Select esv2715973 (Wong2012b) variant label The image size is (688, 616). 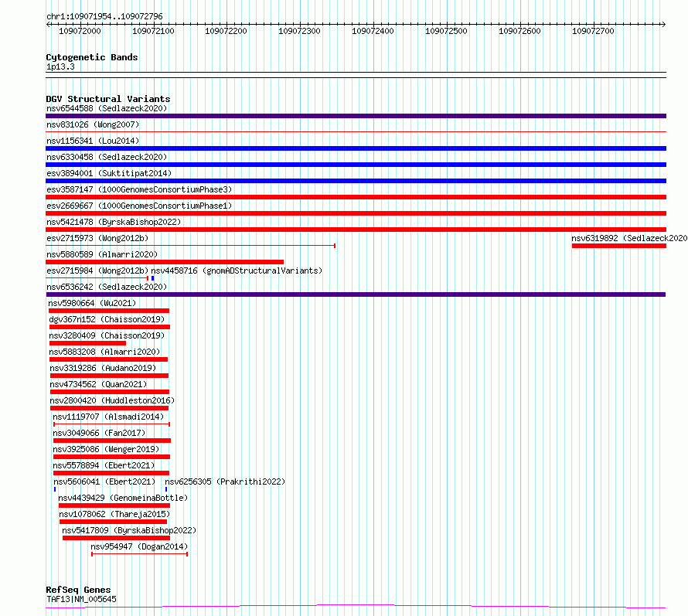coord(97,238)
